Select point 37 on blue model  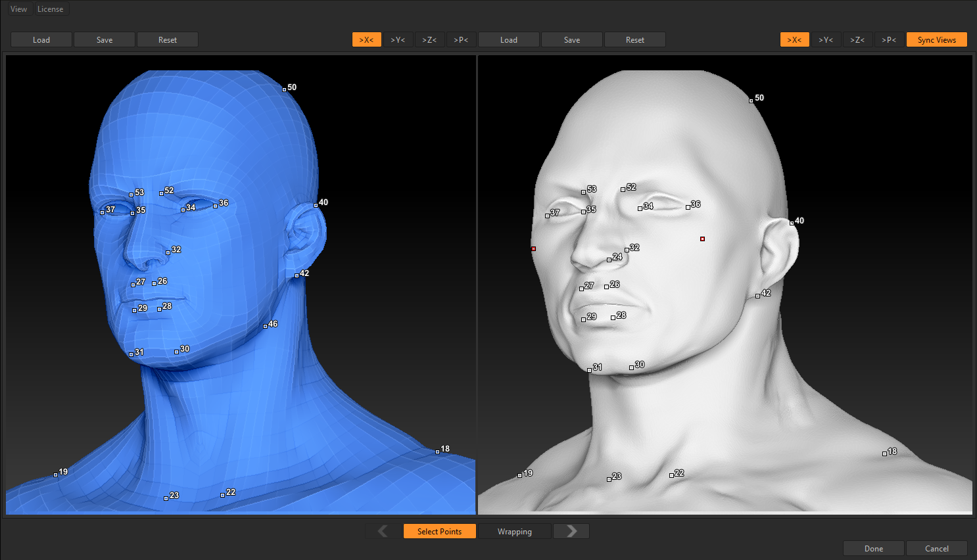point(102,212)
